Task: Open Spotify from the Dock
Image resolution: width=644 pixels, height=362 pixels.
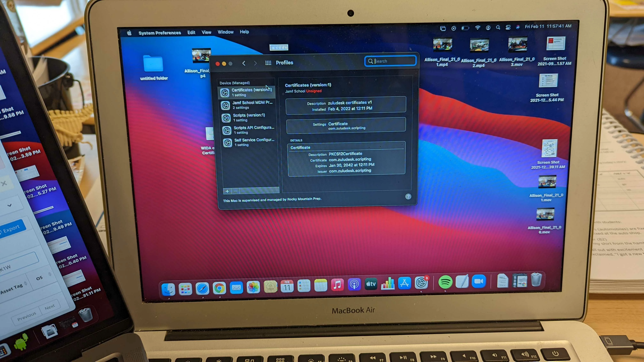Action: coord(445,282)
